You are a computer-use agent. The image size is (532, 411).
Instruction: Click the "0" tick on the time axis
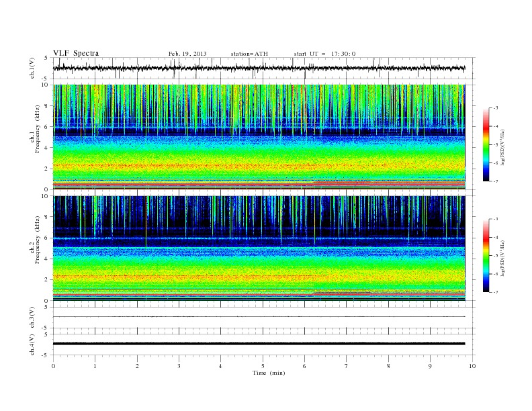[53, 366]
